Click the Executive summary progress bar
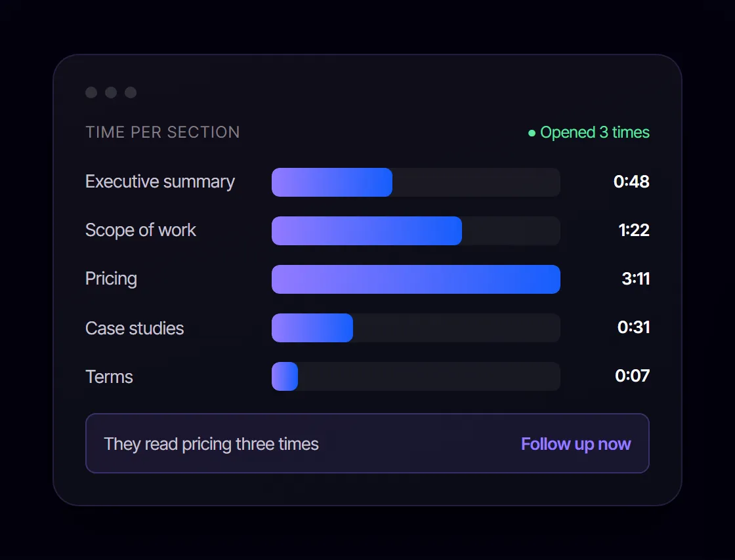 pyautogui.click(x=416, y=182)
